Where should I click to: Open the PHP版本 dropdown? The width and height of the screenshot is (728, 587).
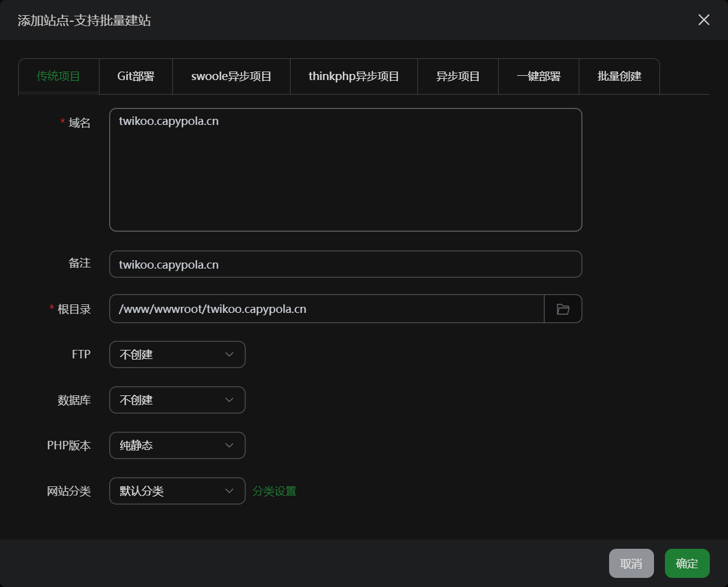(177, 446)
